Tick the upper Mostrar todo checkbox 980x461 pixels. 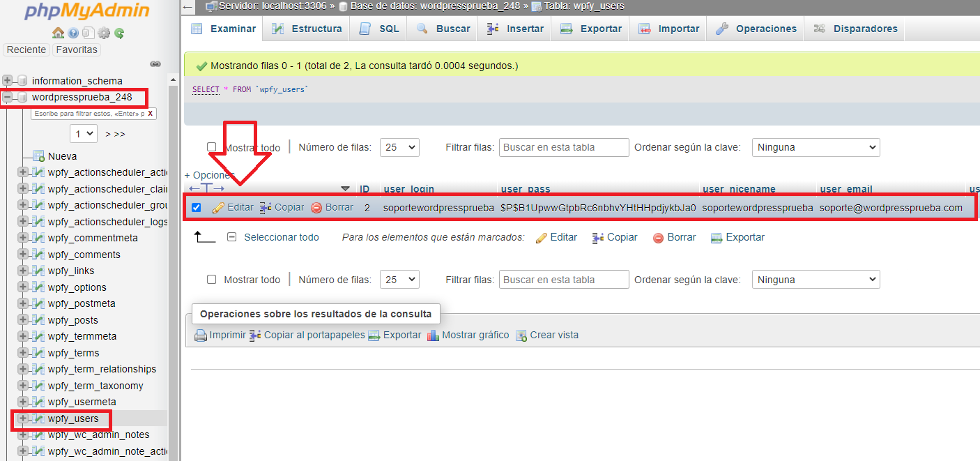coord(212,147)
